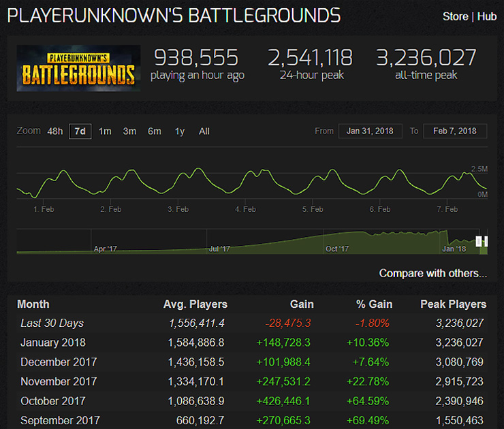Click the 3,236,027 all-time peak figure

426,64
